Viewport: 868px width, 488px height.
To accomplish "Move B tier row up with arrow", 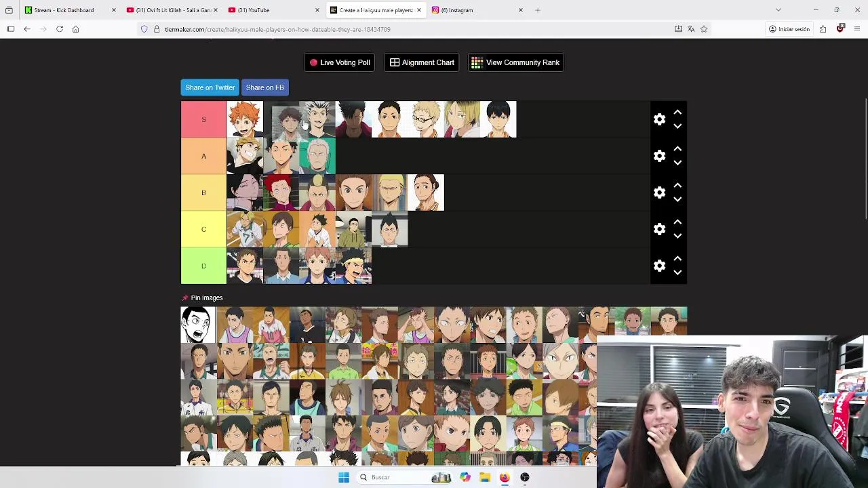I will 677,185.
